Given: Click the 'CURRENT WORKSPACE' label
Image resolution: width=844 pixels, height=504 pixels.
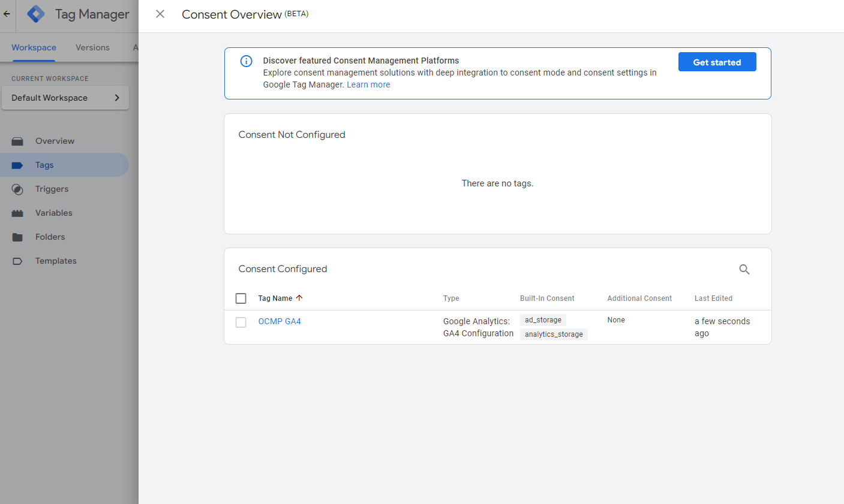Looking at the screenshot, I should click(50, 79).
